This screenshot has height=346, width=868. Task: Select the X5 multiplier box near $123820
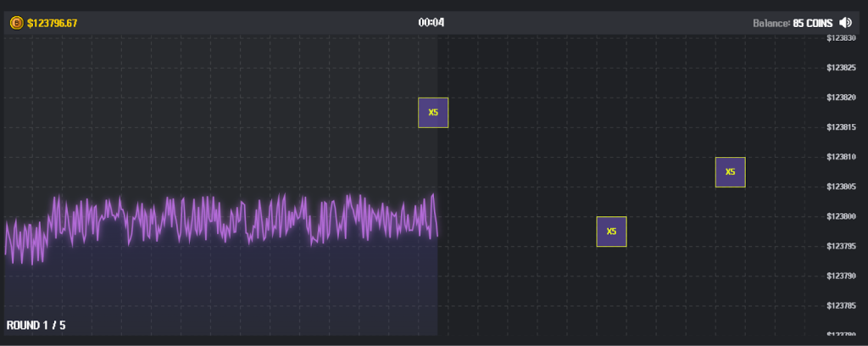pyautogui.click(x=433, y=113)
